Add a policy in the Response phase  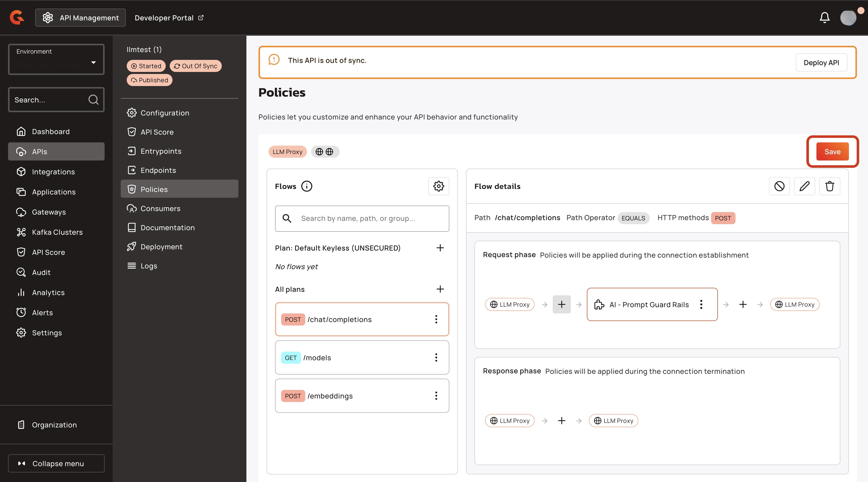tap(561, 420)
